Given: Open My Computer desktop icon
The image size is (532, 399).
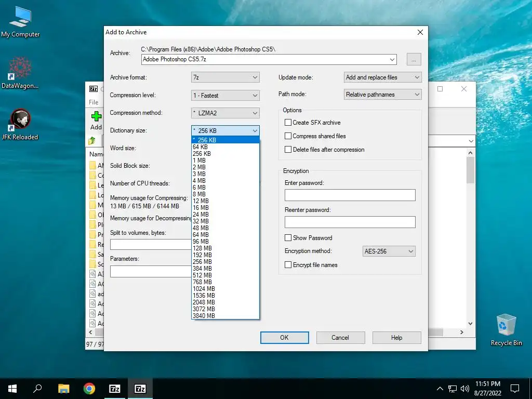Looking at the screenshot, I should tap(20, 22).
